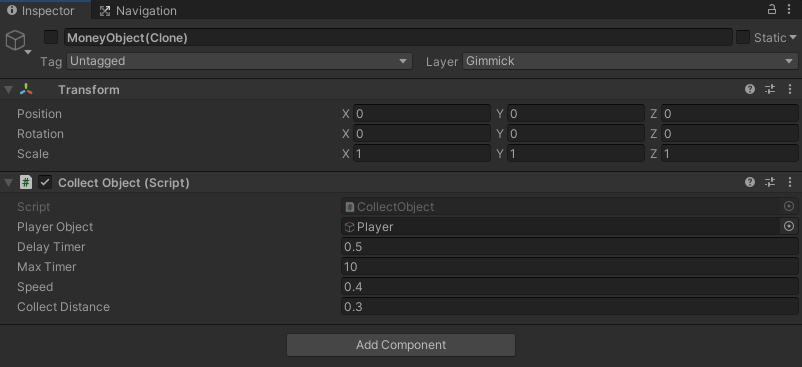Open Collect Object script preset settings icon

click(x=770, y=182)
